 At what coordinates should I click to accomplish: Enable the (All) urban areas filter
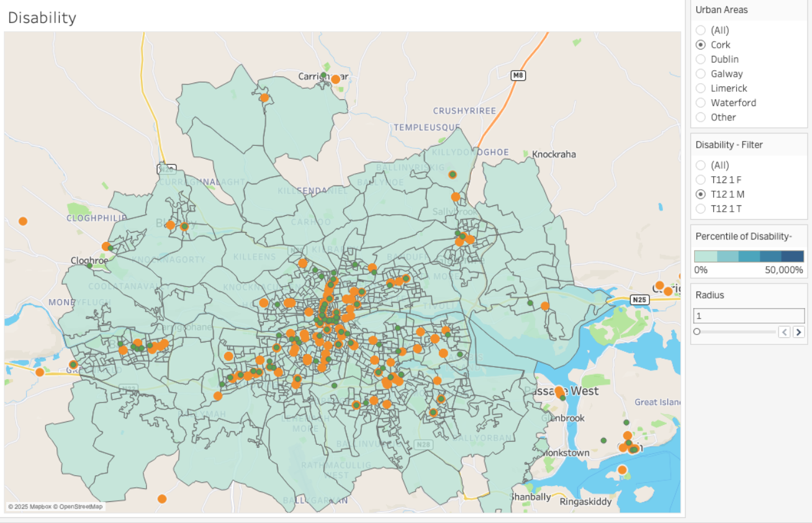pos(701,30)
